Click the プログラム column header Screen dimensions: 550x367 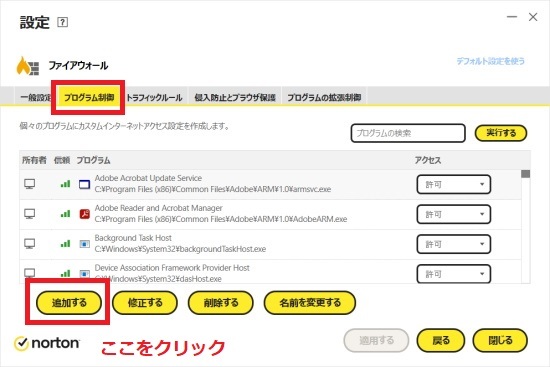tap(93, 160)
